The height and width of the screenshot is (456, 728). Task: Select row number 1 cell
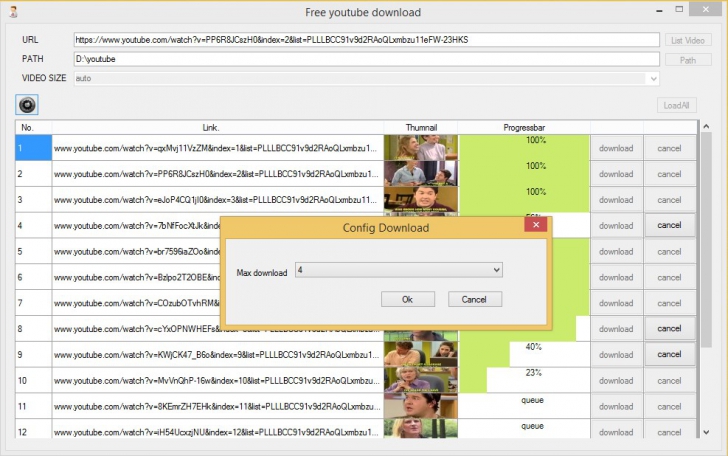coord(33,148)
